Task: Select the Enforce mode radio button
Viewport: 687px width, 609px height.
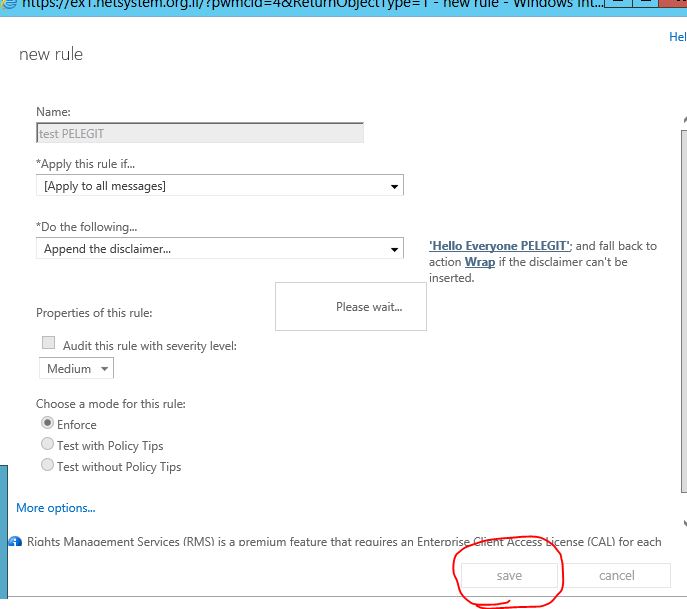Action: pyautogui.click(x=47, y=423)
